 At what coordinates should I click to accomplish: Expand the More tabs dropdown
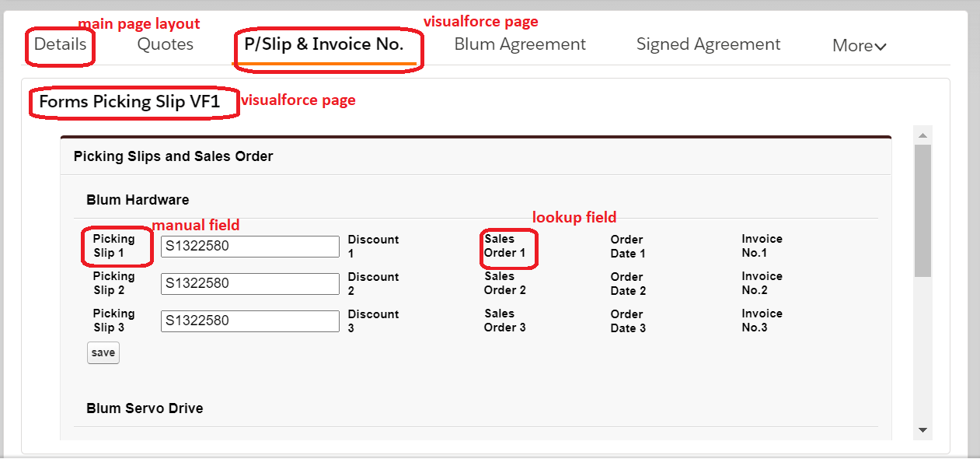tap(859, 46)
